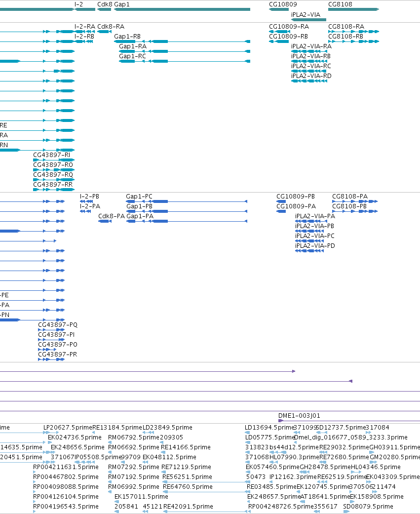
Task: Click the CG10809-RA transcript label
Action: click(289, 27)
